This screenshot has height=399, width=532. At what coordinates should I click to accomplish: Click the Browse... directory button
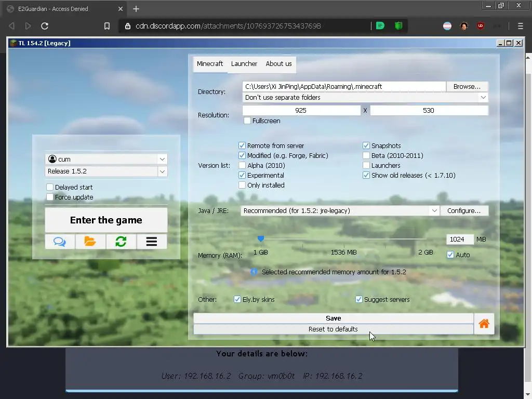tap(467, 87)
